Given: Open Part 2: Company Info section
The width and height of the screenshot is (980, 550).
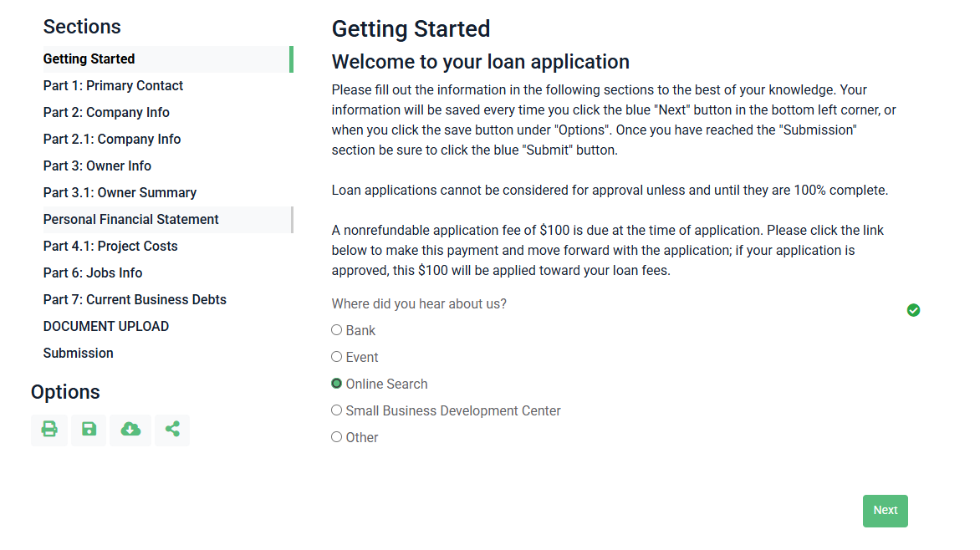Looking at the screenshot, I should pos(106,112).
